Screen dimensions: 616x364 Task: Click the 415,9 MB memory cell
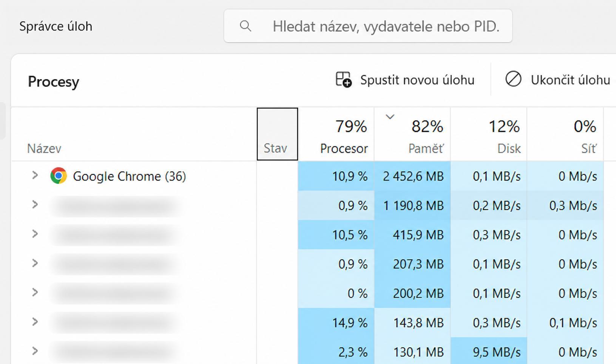click(x=412, y=234)
